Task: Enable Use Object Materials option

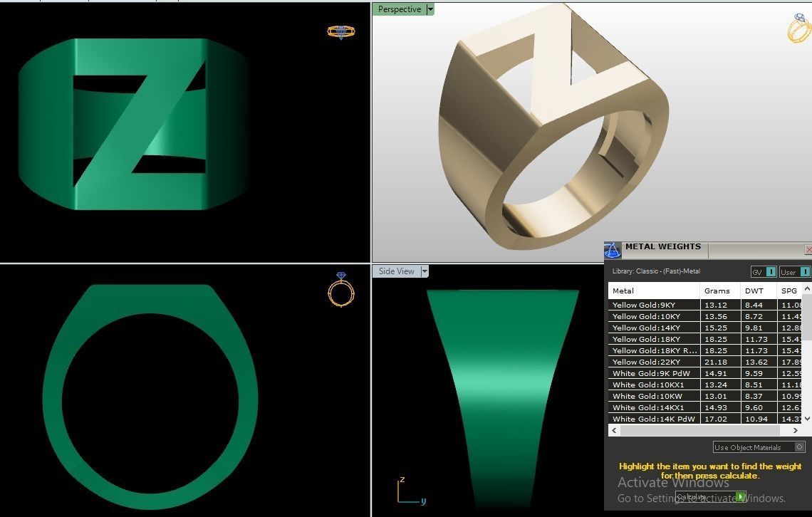Action: point(759,447)
